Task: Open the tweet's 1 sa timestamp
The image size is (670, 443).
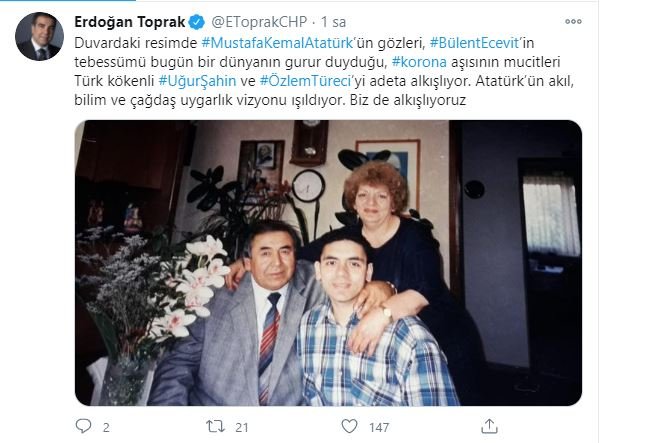Action: [333, 22]
